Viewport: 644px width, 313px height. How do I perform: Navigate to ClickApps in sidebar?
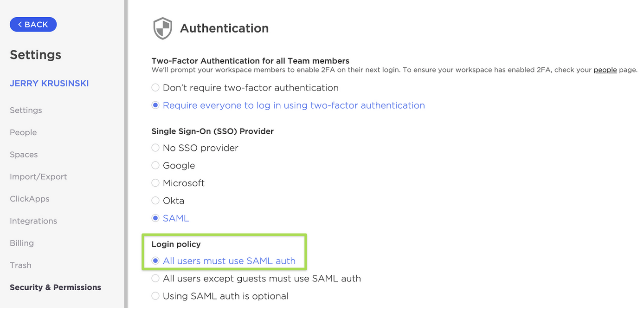click(x=30, y=199)
